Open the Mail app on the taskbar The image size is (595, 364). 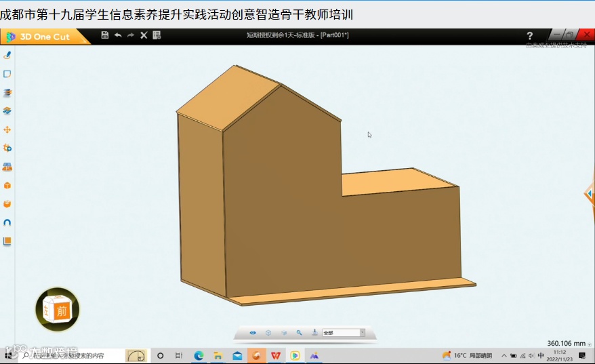tap(237, 356)
